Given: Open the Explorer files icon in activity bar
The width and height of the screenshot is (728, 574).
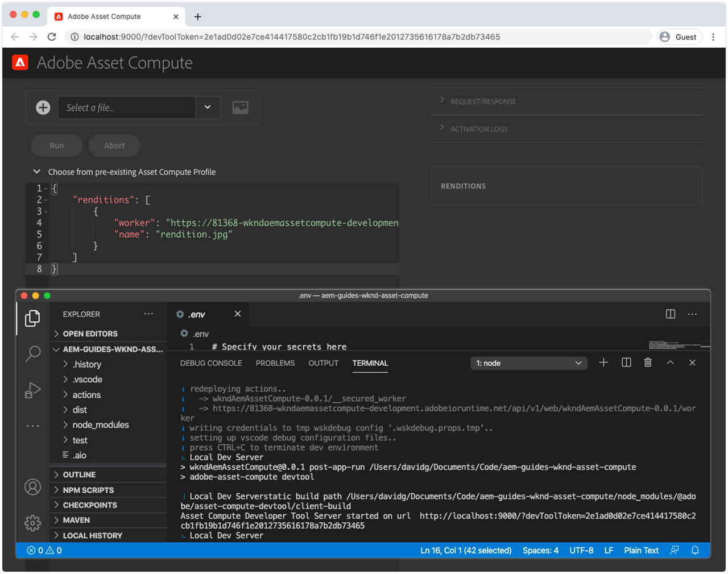Looking at the screenshot, I should coord(32,319).
